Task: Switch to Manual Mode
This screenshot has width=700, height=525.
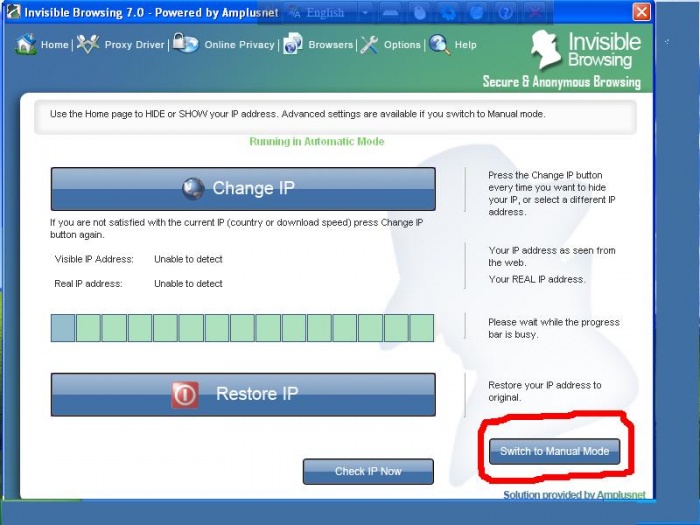Action: (554, 451)
